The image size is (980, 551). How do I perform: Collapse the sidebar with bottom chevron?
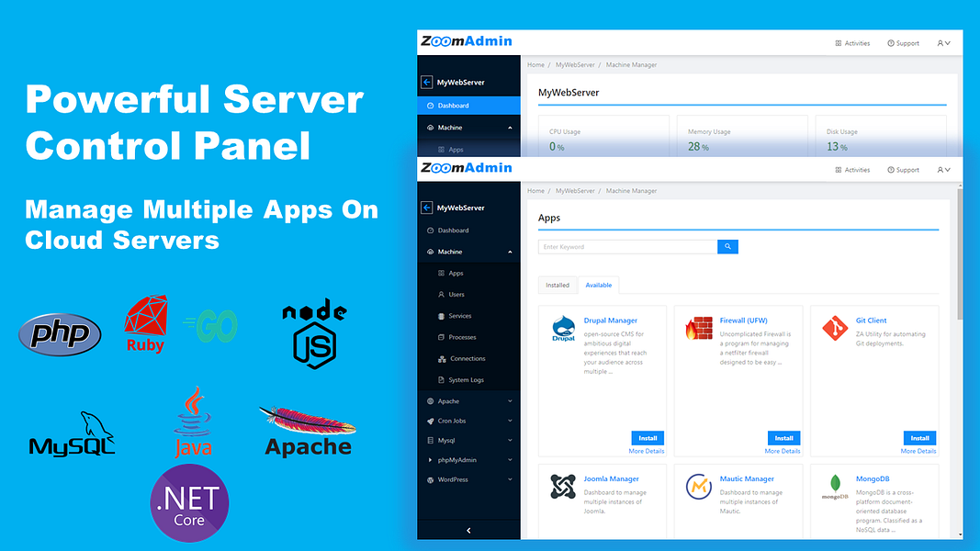468,531
